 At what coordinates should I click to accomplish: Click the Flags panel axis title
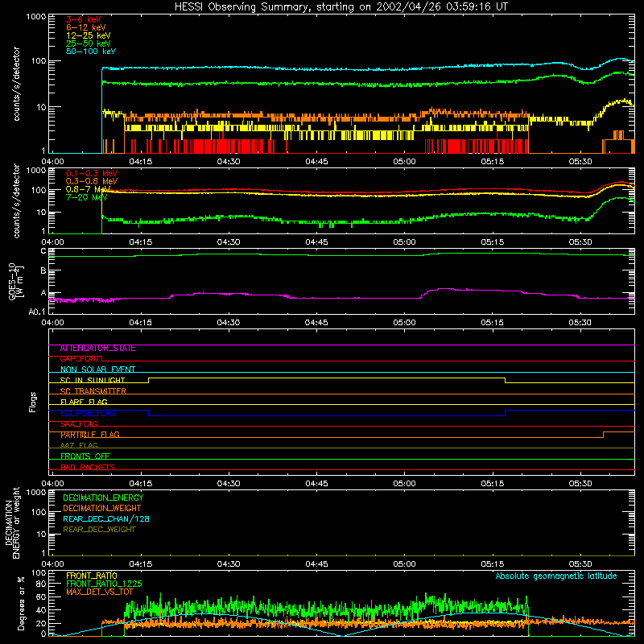(x=33, y=402)
